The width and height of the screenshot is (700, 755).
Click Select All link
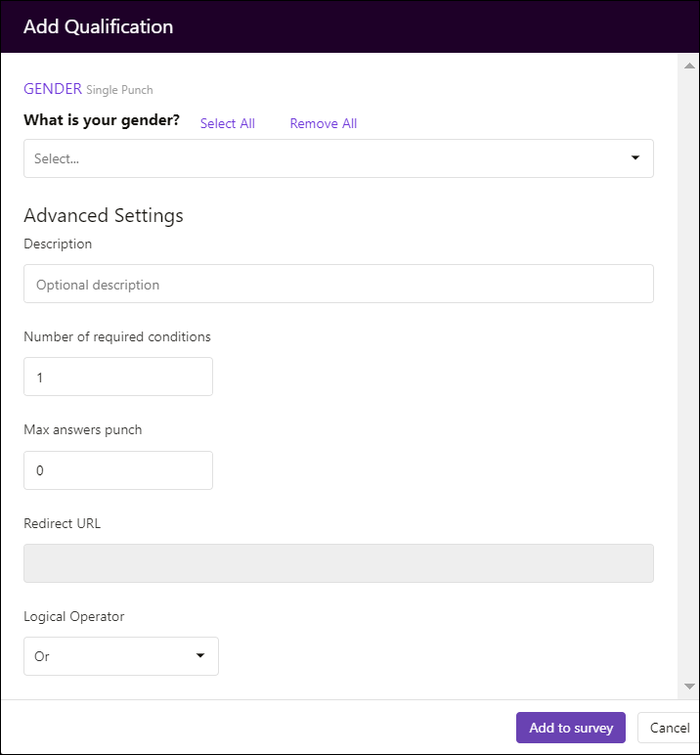227,124
